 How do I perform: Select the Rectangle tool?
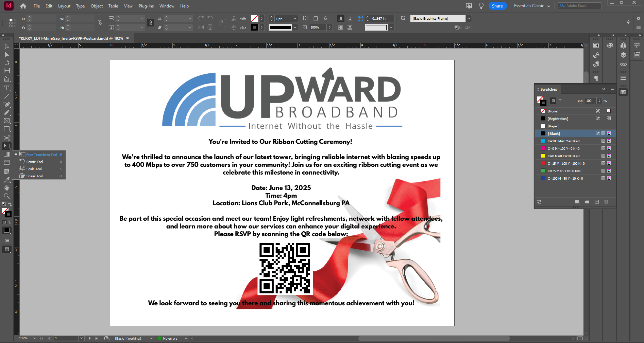(6, 129)
